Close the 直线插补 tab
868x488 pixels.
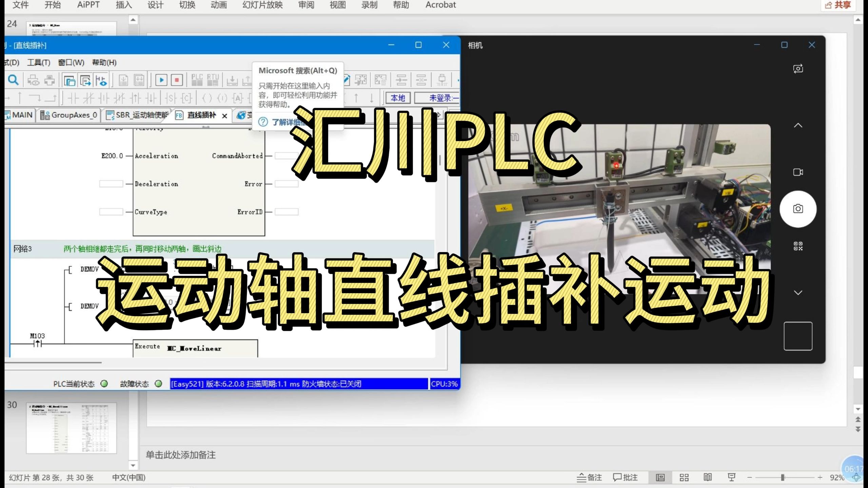[x=224, y=116]
